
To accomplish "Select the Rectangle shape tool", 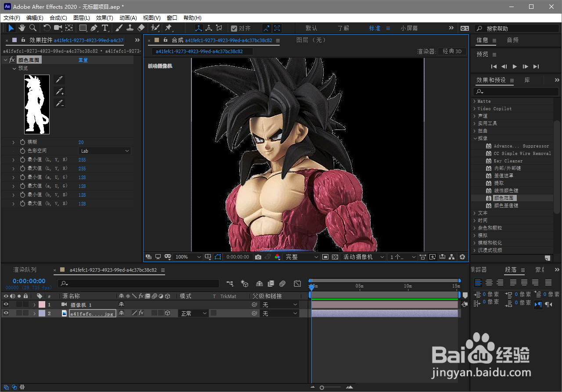I will click(83, 28).
